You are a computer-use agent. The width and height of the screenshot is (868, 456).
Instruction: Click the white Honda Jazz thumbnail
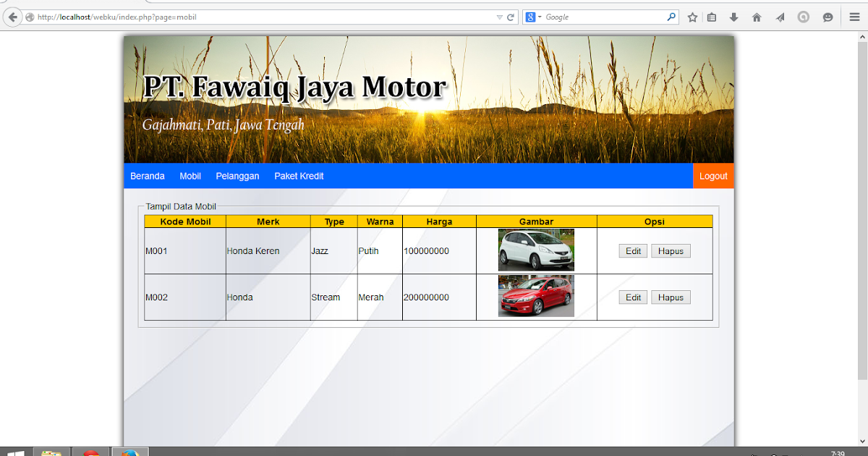[x=536, y=250]
